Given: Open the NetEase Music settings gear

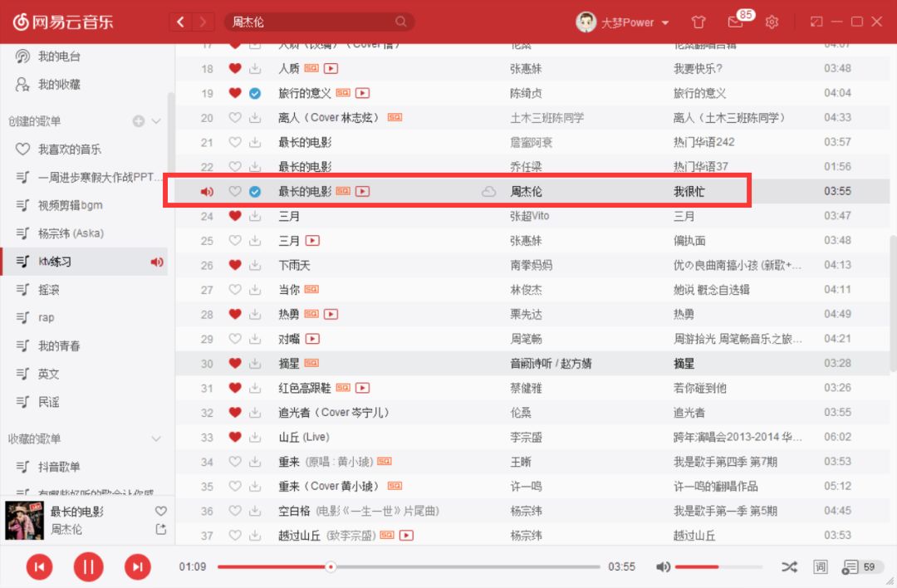Looking at the screenshot, I should [772, 22].
